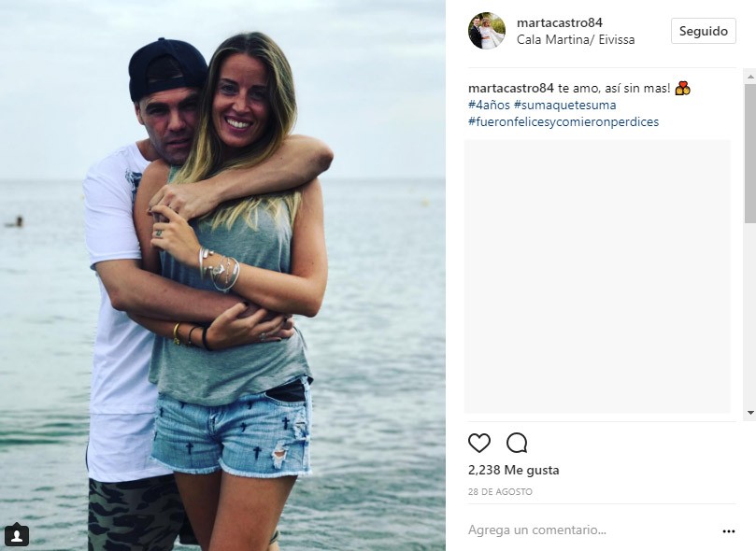Open the #sumaquetesuma hashtag
Image resolution: width=756 pixels, height=551 pixels.
click(x=565, y=105)
